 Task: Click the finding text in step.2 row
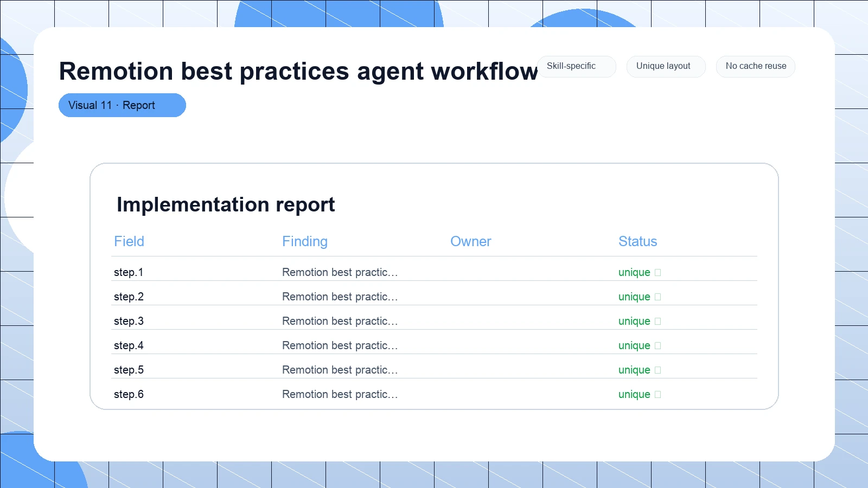pos(340,297)
